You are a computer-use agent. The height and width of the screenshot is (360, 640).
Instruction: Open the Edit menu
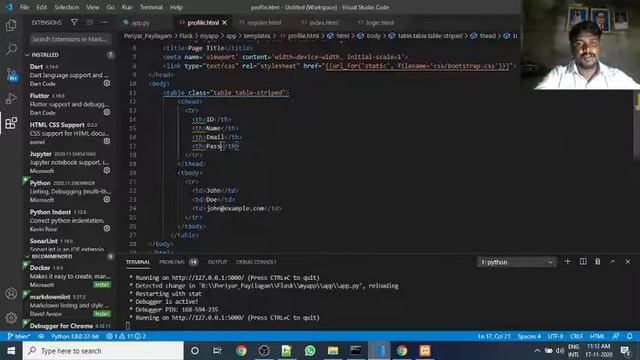click(x=42, y=7)
